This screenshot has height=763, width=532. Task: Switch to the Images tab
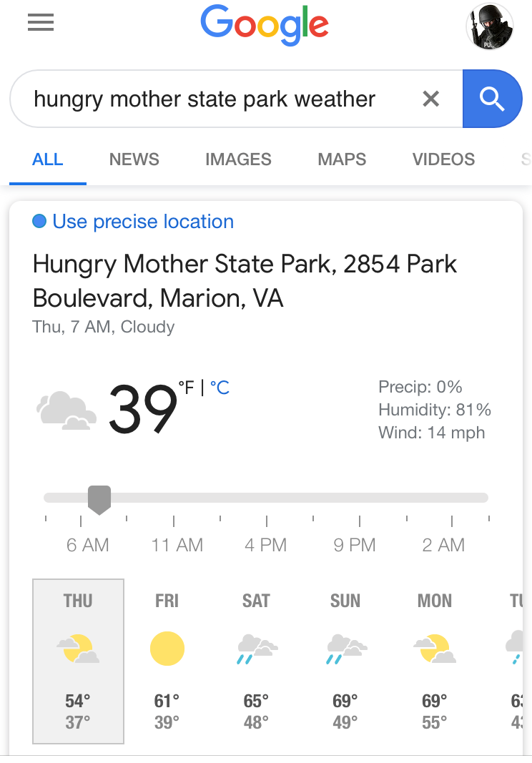pyautogui.click(x=238, y=159)
